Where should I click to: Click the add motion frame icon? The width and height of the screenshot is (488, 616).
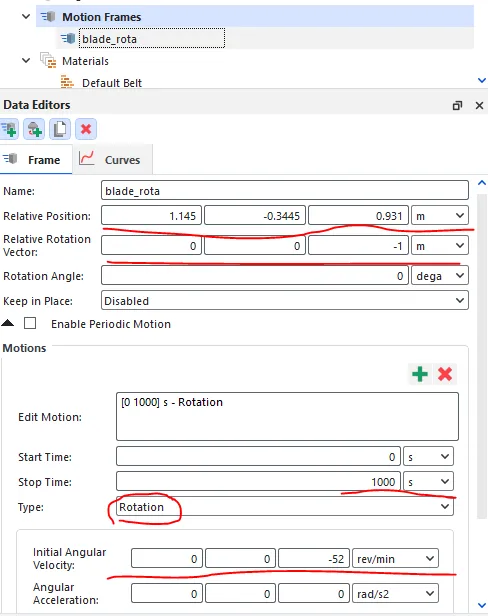9,129
